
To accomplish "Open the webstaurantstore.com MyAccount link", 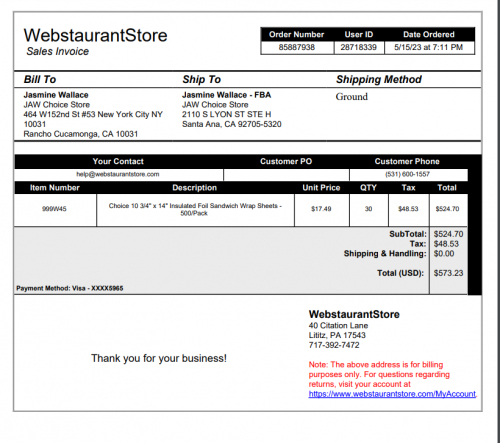I will (x=392, y=394).
